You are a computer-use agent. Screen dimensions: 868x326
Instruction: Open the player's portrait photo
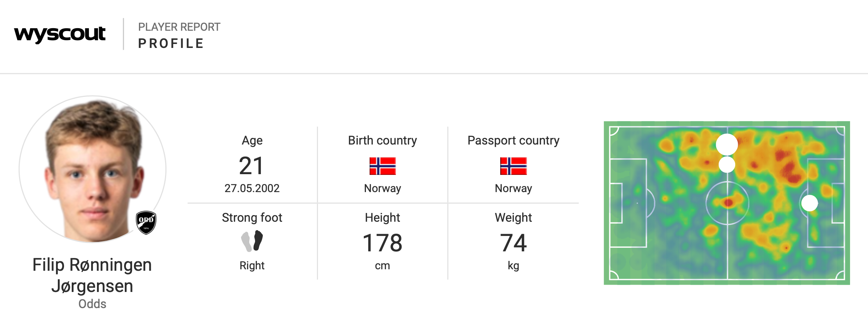pyautogui.click(x=93, y=169)
